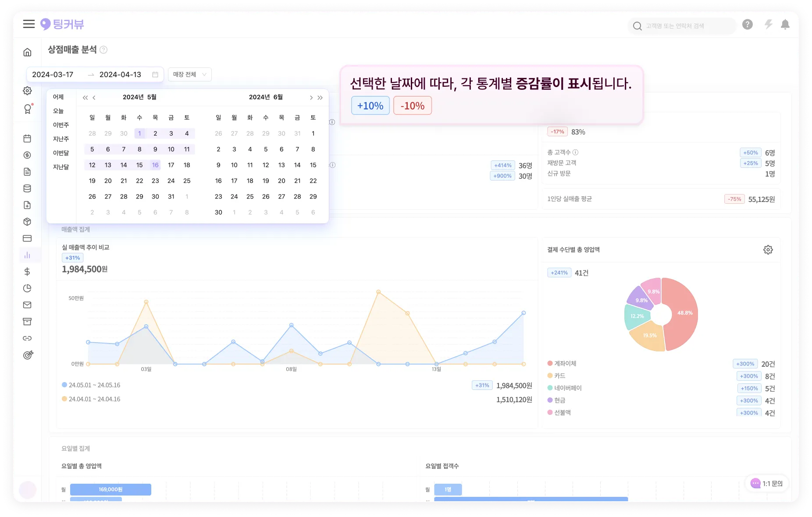Viewport: 812px width, 517px height.
Task: Click the coin icon in left sidebar
Action: point(27,155)
